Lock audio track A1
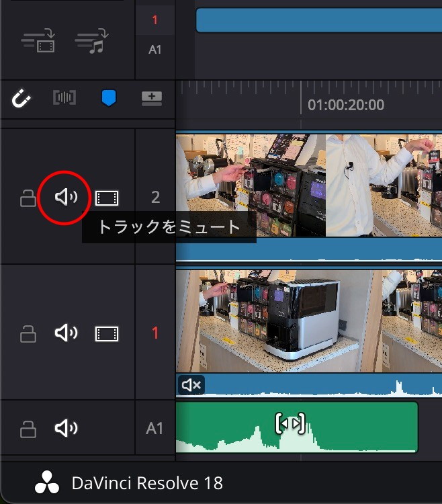Viewport: 442px width, 504px height. [28, 429]
